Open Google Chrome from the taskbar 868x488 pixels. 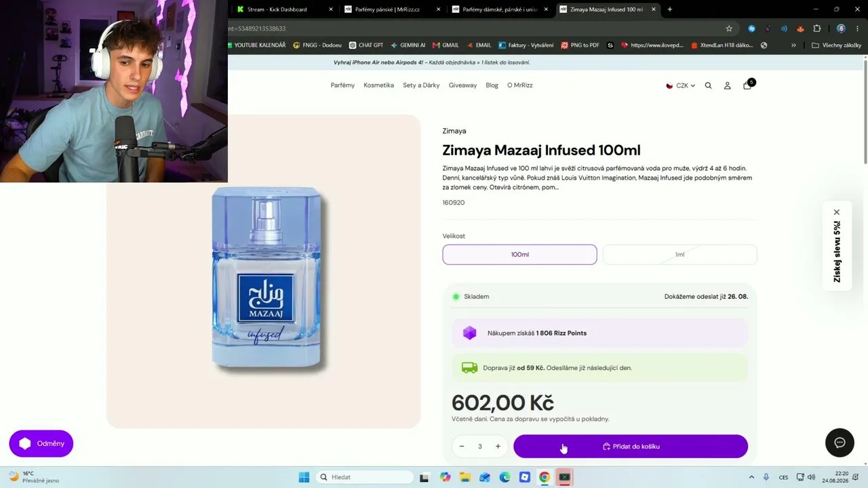coord(544,477)
